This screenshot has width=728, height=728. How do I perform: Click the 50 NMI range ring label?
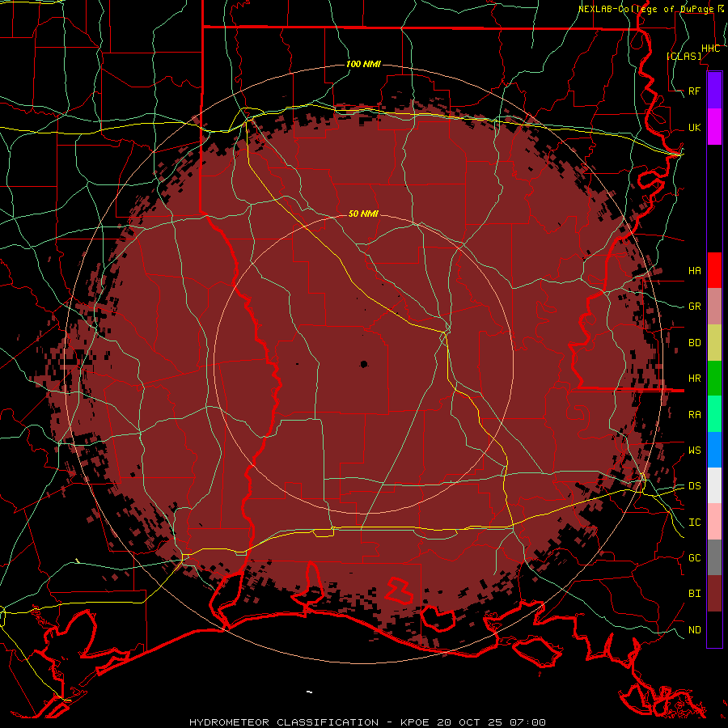coord(363,214)
